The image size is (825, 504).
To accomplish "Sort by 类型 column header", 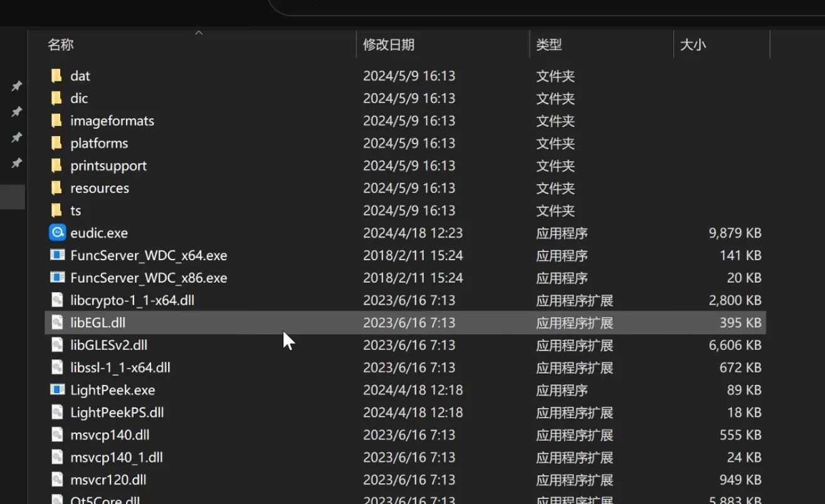I will [549, 45].
